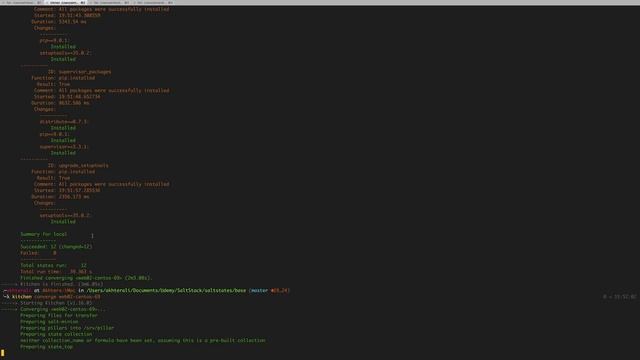Click the 'Preparing files for transfer' line

click(59, 316)
